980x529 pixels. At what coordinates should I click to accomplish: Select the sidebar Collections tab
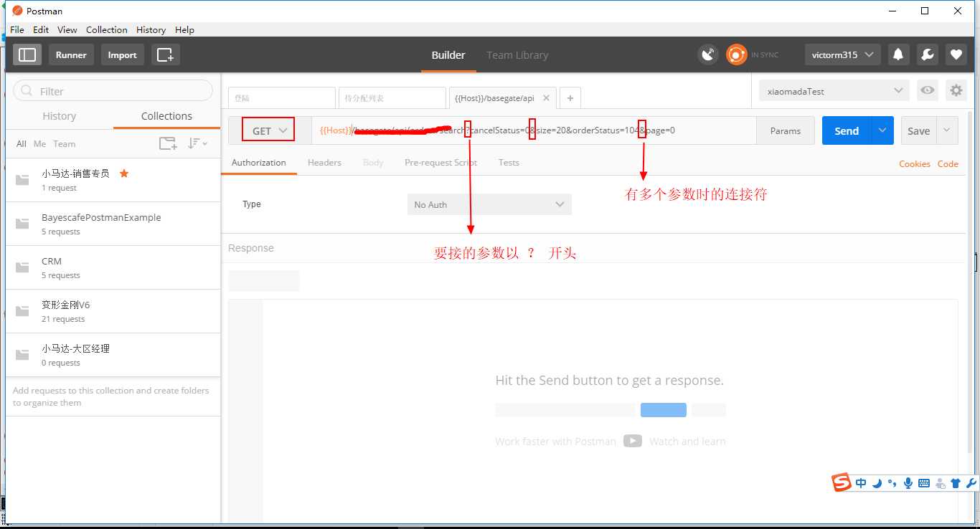coord(166,116)
